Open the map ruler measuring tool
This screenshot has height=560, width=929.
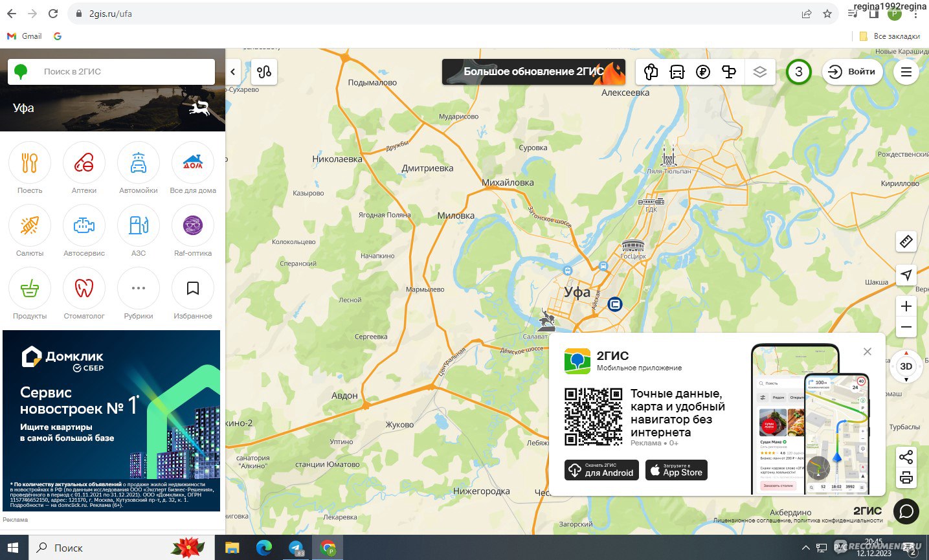click(906, 241)
